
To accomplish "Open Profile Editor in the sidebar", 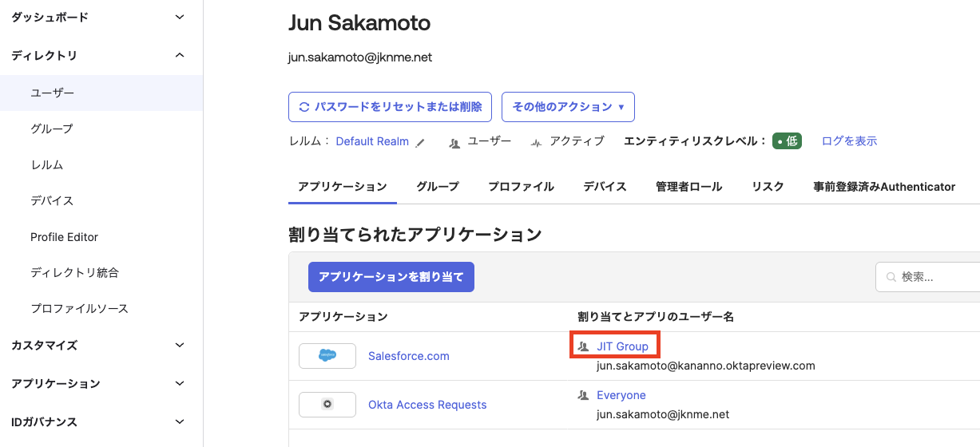I will coord(65,237).
